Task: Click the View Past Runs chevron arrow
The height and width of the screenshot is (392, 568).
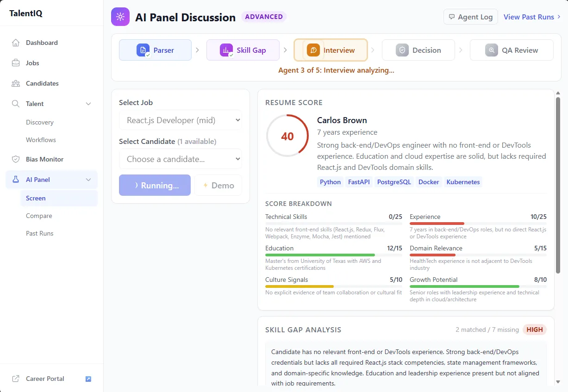Action: tap(559, 17)
